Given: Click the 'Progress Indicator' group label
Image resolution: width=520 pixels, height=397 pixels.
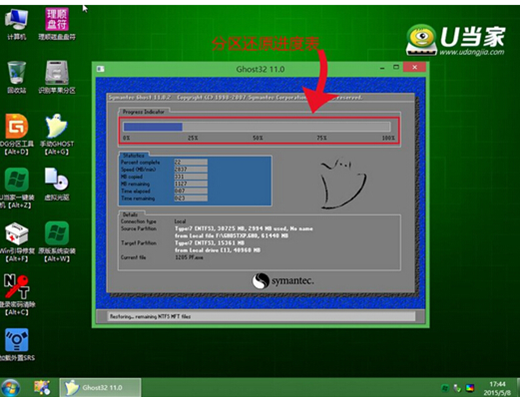Looking at the screenshot, I should pyautogui.click(x=144, y=112).
